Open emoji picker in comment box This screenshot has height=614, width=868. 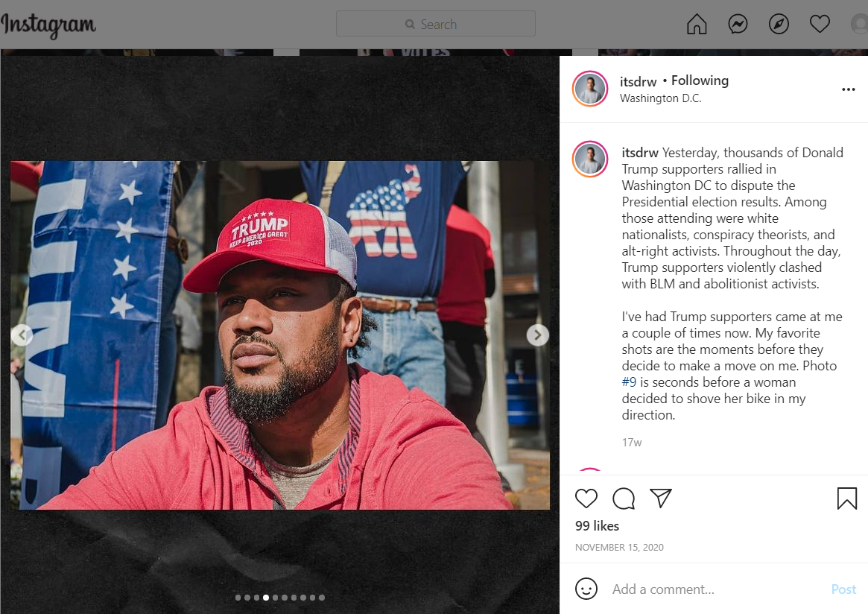pos(586,589)
